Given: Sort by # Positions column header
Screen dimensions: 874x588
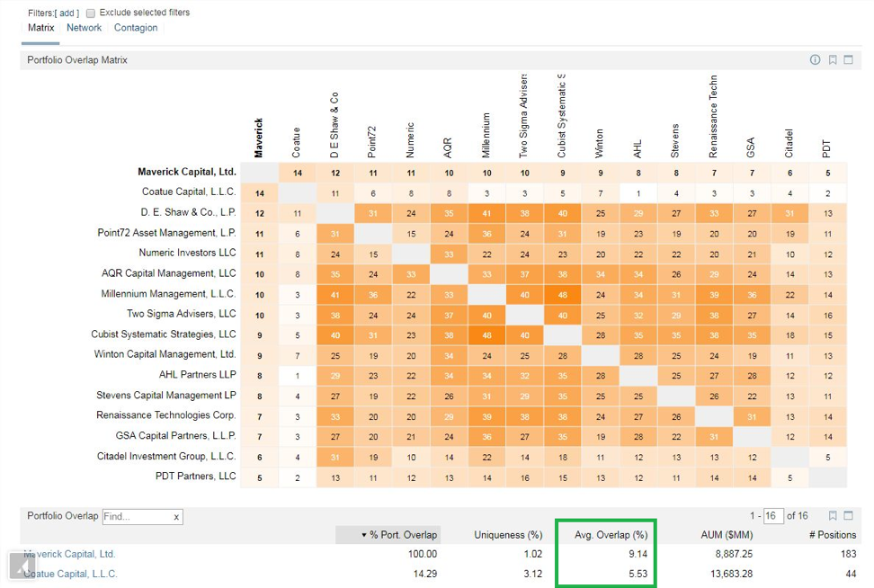Looking at the screenshot, I should [x=833, y=535].
